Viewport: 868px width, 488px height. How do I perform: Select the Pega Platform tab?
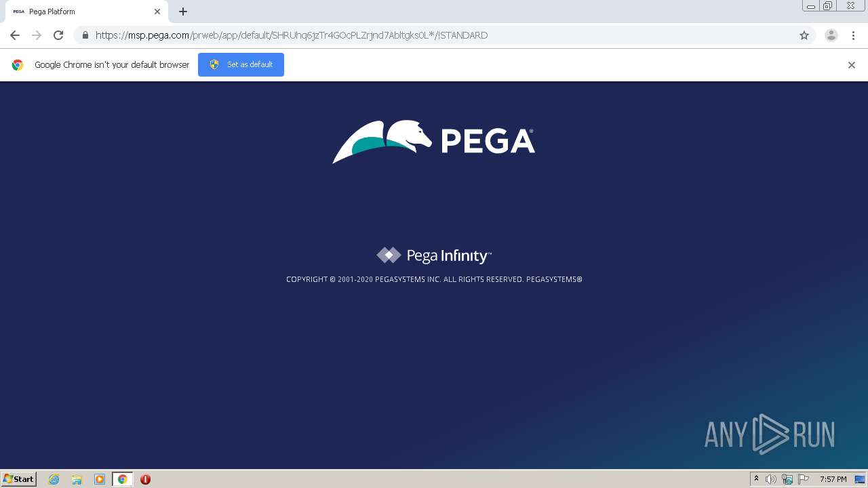[87, 12]
